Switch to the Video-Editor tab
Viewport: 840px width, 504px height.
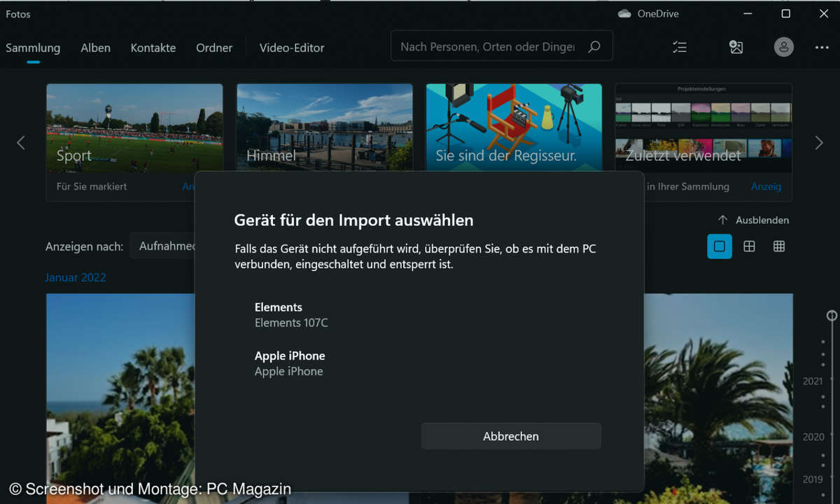coord(291,48)
